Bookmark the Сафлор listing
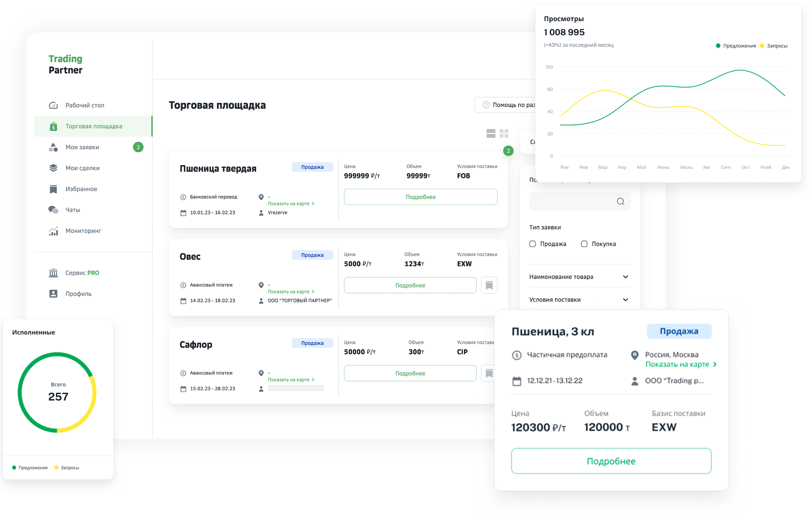Viewport: 812px width, 517px height. tap(488, 373)
